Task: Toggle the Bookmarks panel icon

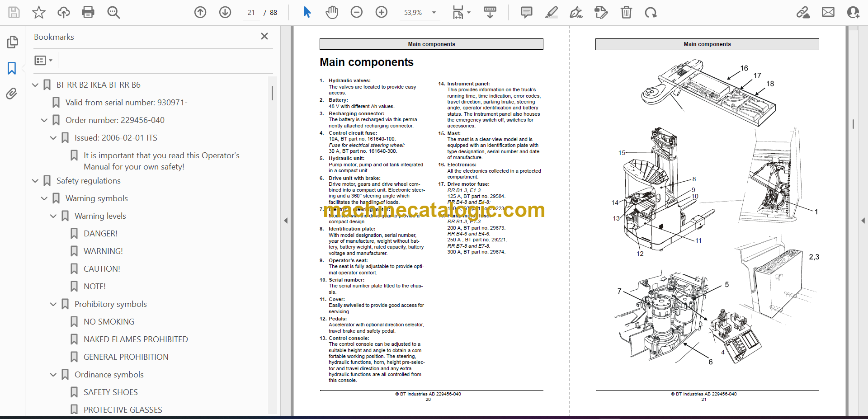Action: point(12,68)
